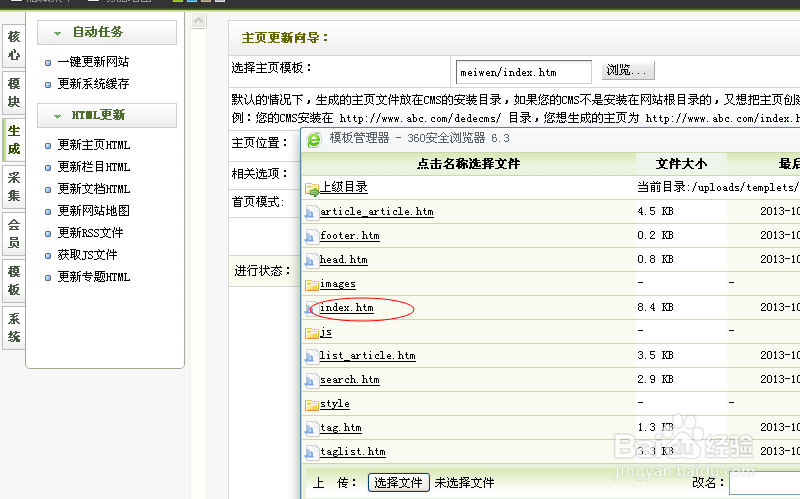The height and width of the screenshot is (499, 800).
Task: Open the style folder
Action: point(335,404)
